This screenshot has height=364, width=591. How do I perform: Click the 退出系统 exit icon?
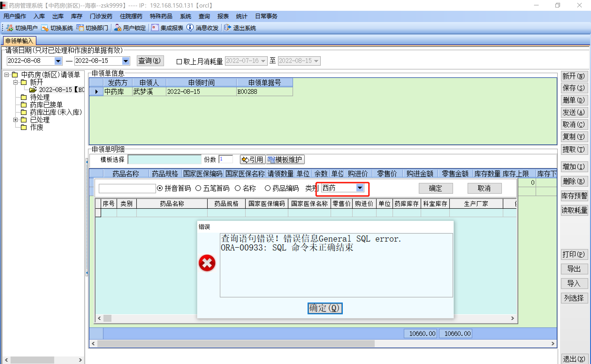click(x=227, y=28)
